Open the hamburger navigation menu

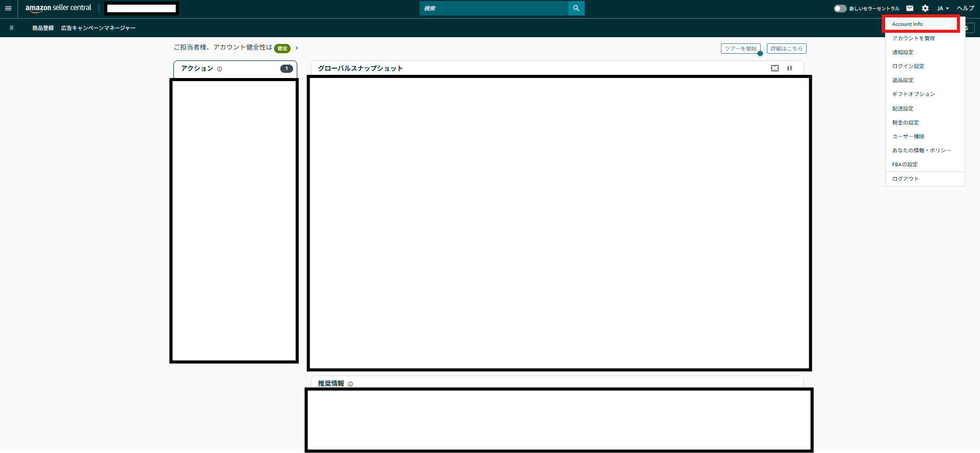click(8, 8)
